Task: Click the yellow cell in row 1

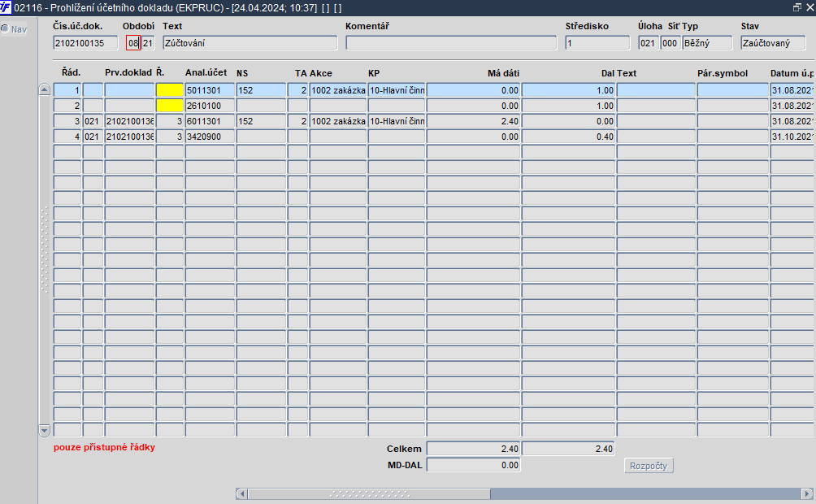Action: (170, 90)
